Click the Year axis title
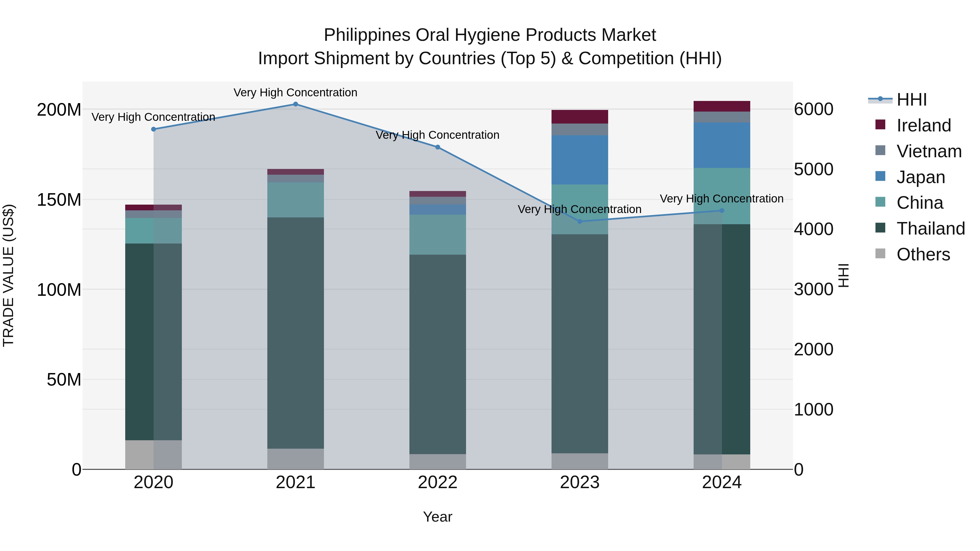Viewport: 980px width, 551px height. 437,517
